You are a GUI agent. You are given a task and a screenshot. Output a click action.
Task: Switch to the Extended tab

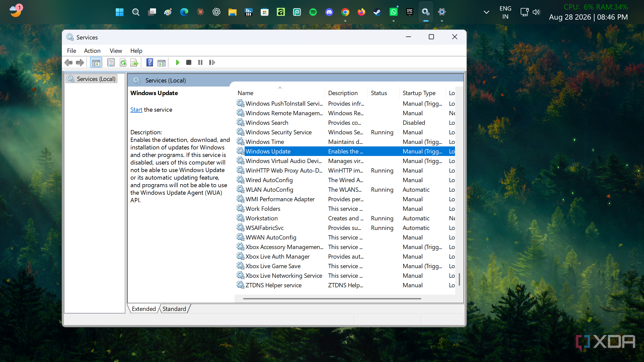[144, 309]
